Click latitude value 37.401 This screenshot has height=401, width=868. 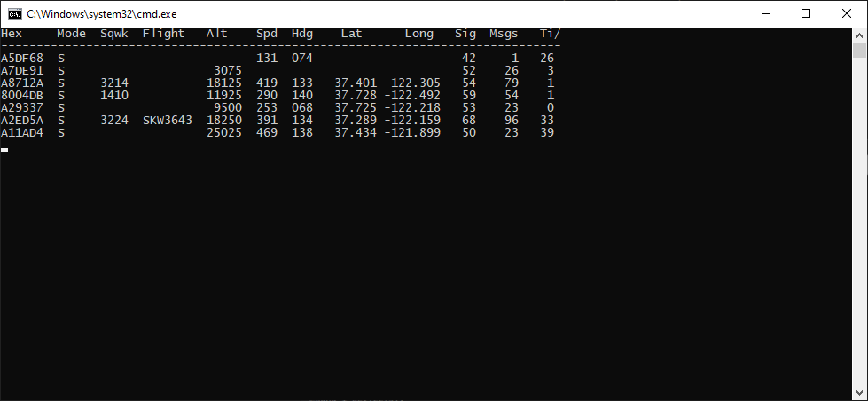click(356, 83)
